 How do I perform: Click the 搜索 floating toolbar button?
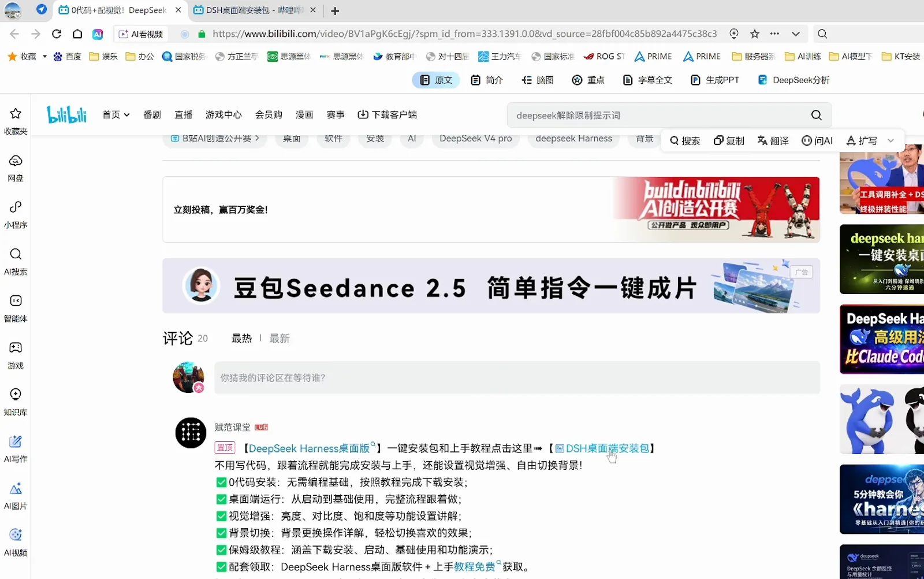pos(685,140)
